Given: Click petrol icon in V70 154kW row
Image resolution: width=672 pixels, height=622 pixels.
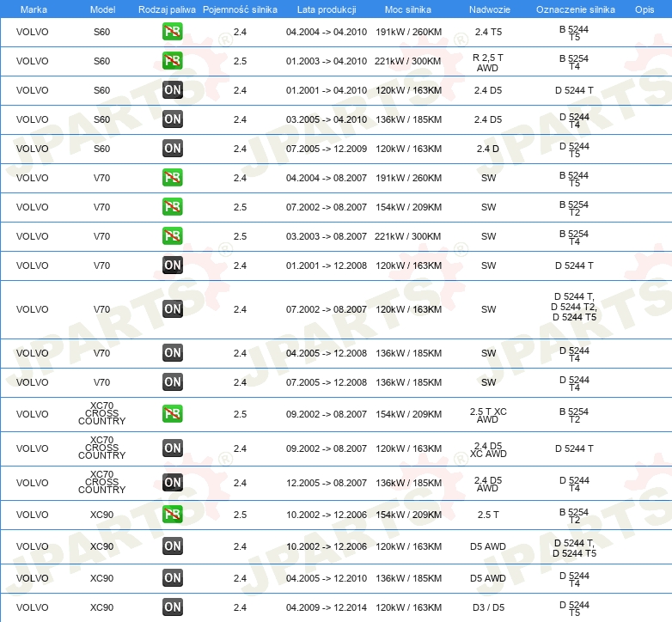Looking at the screenshot, I should [x=172, y=207].
